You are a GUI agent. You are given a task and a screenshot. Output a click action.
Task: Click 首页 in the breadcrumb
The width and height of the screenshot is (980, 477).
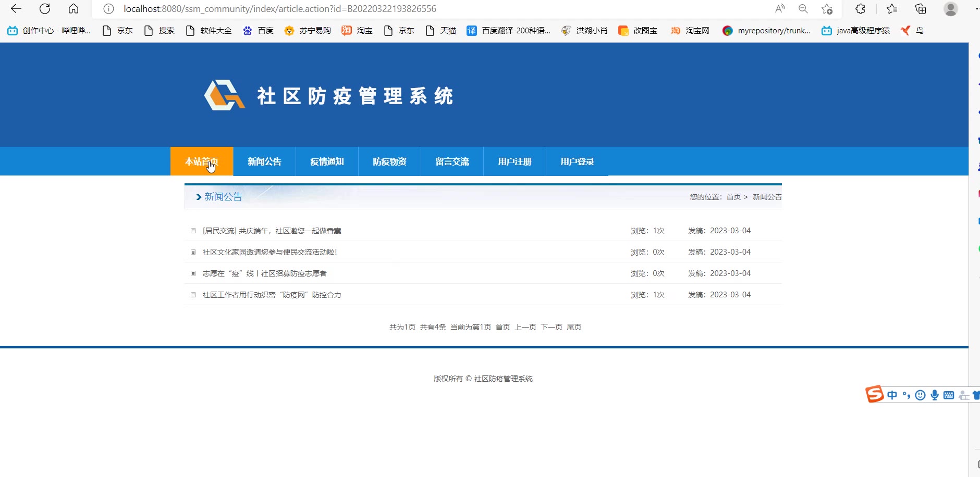(x=733, y=197)
